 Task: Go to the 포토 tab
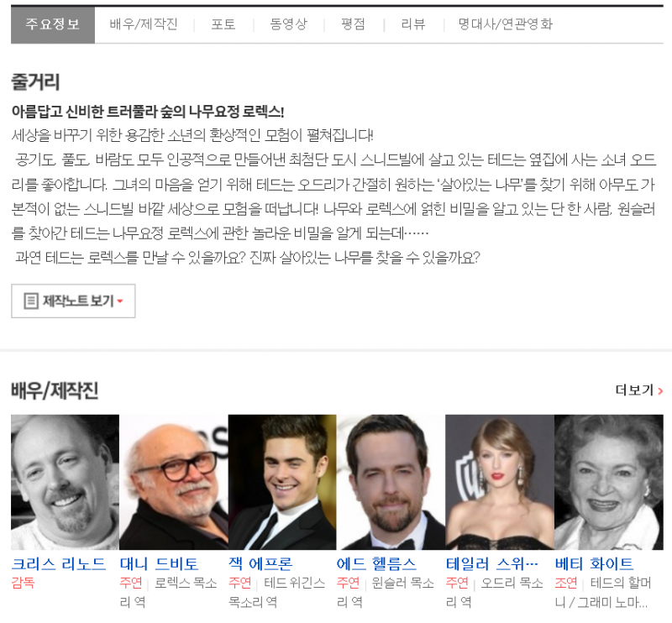[223, 24]
